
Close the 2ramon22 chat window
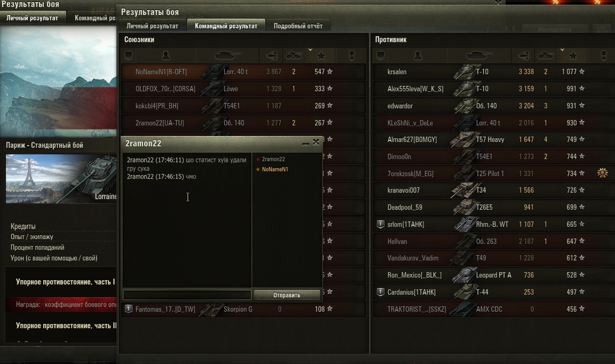[x=316, y=143]
